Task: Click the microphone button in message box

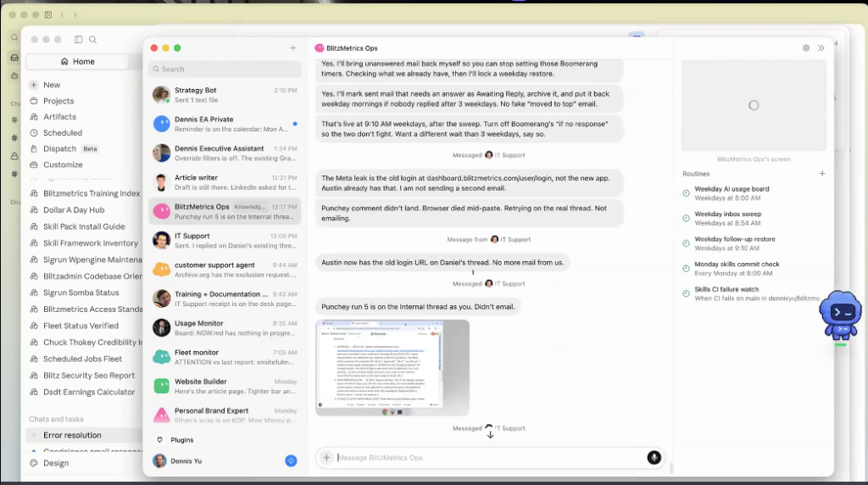Action: (654, 457)
